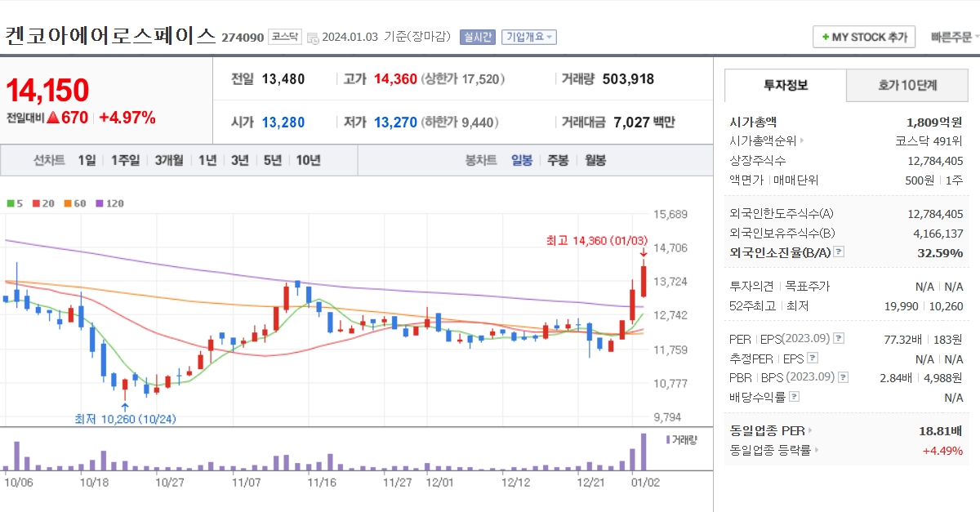Click the stock code 274090
980x512 pixels.
[x=243, y=38]
